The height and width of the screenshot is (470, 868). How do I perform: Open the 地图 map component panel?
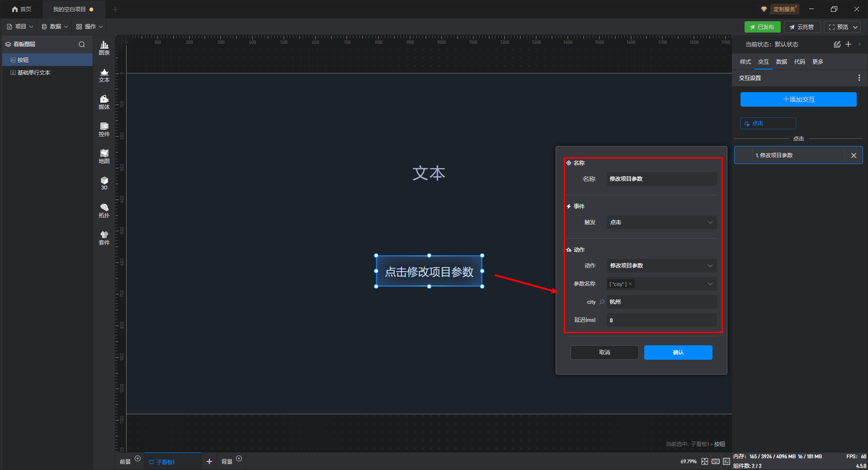tap(104, 156)
